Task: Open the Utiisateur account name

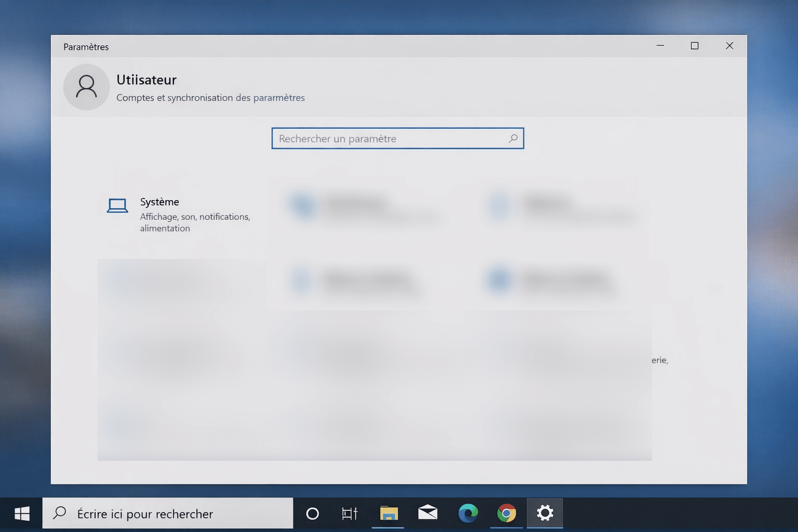Action: [147, 80]
